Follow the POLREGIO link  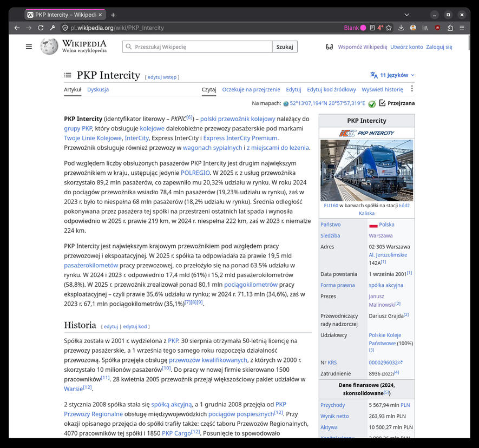click(195, 173)
